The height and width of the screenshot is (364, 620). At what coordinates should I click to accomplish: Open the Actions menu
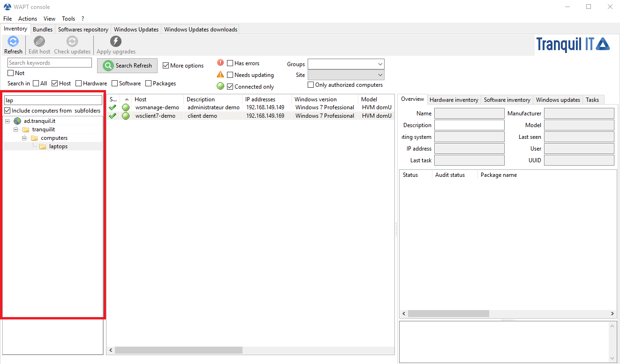28,19
